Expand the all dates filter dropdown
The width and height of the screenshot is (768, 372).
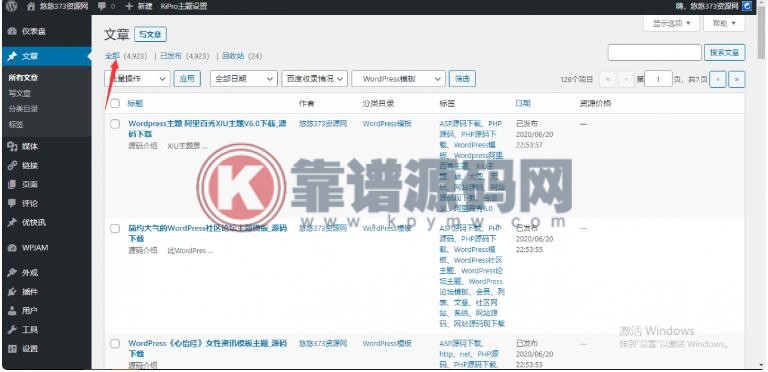(244, 79)
